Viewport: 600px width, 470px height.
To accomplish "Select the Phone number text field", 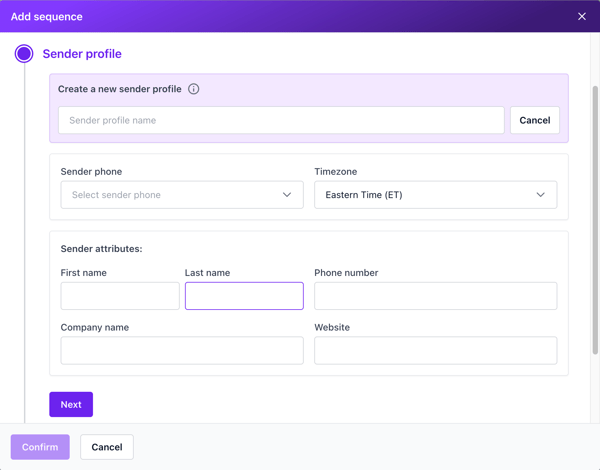I will tap(435, 296).
